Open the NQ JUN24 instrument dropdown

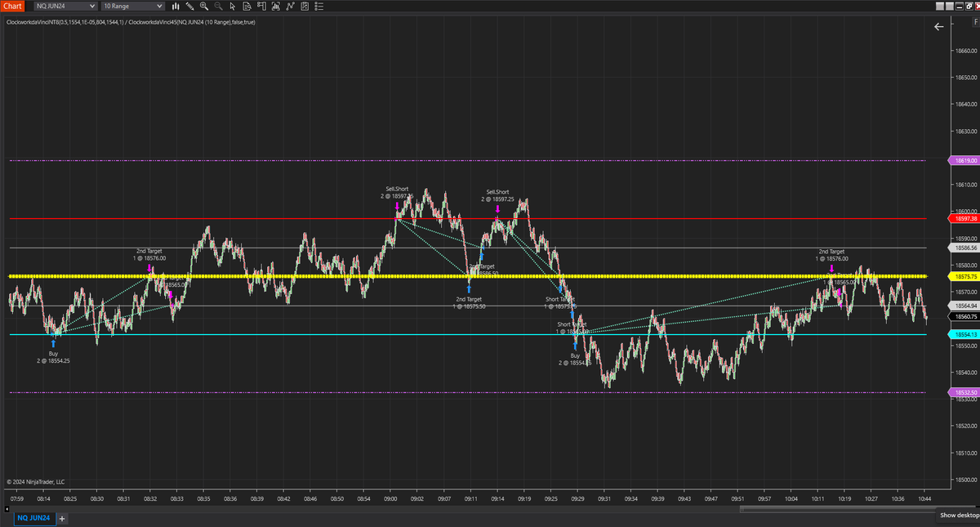65,6
